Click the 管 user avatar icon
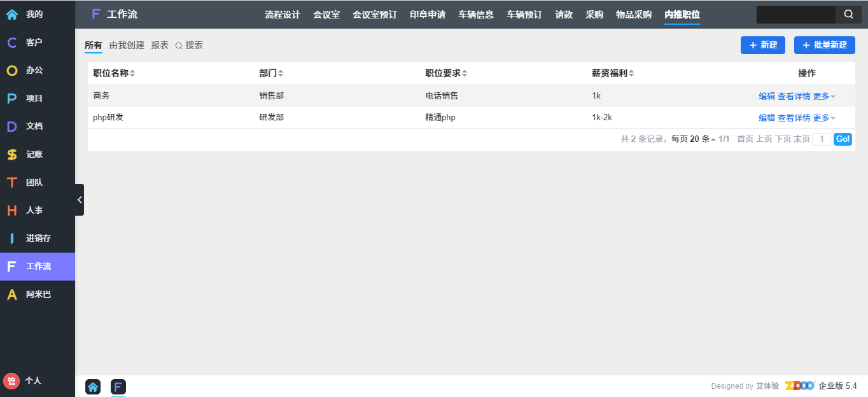This screenshot has height=397, width=868. 11,380
